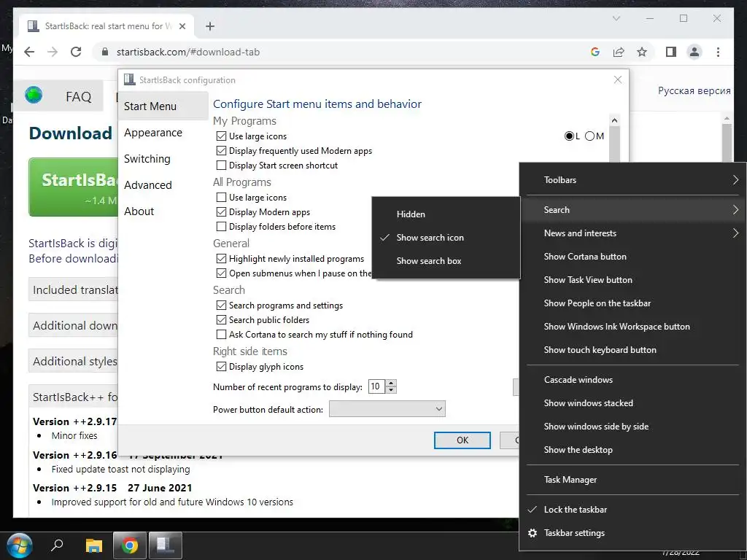The height and width of the screenshot is (560, 747).
Task: Click the Taskbar settings gear icon
Action: 533,533
